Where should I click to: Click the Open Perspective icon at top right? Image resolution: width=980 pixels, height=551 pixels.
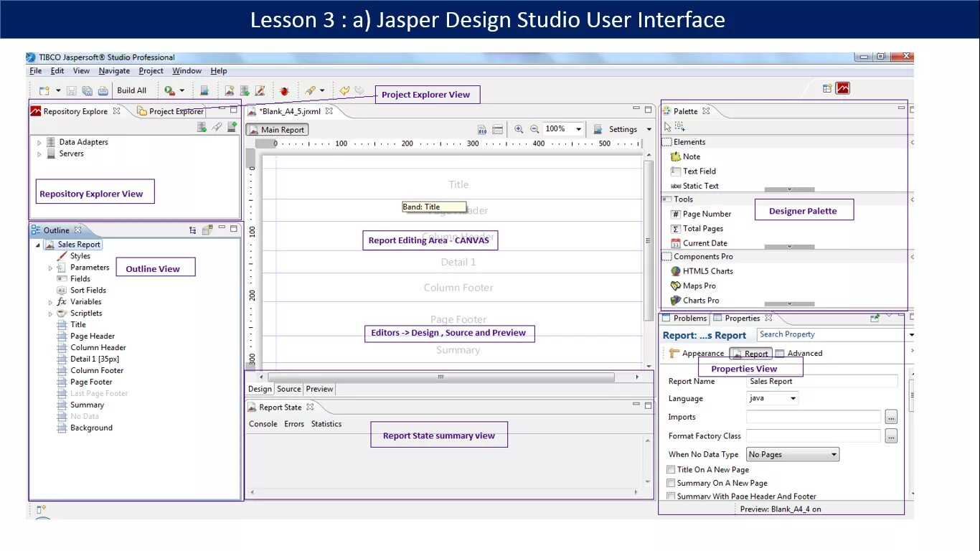[x=827, y=88]
